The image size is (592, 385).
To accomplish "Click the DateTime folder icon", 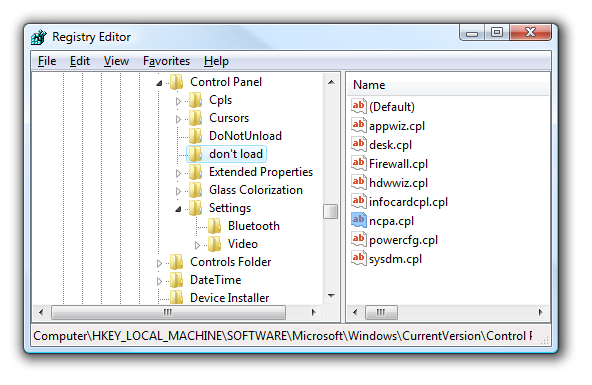I will click(177, 280).
